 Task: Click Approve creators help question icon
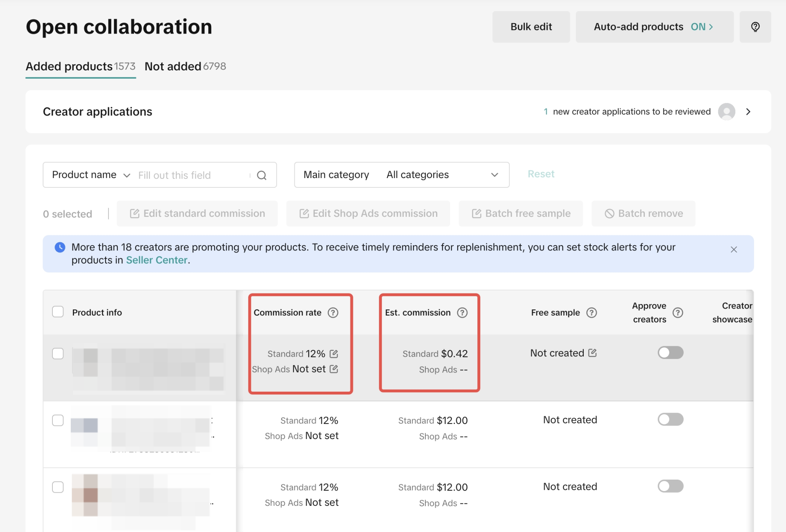click(x=678, y=313)
